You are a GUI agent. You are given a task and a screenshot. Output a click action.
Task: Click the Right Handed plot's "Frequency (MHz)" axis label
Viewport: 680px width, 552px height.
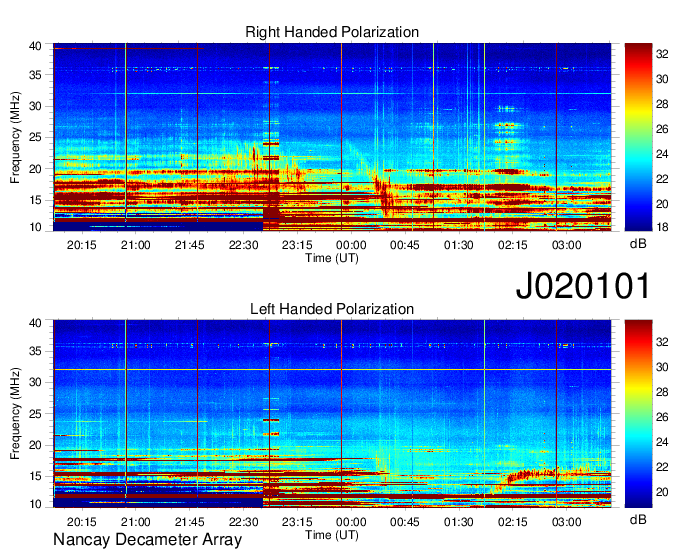(x=15, y=137)
